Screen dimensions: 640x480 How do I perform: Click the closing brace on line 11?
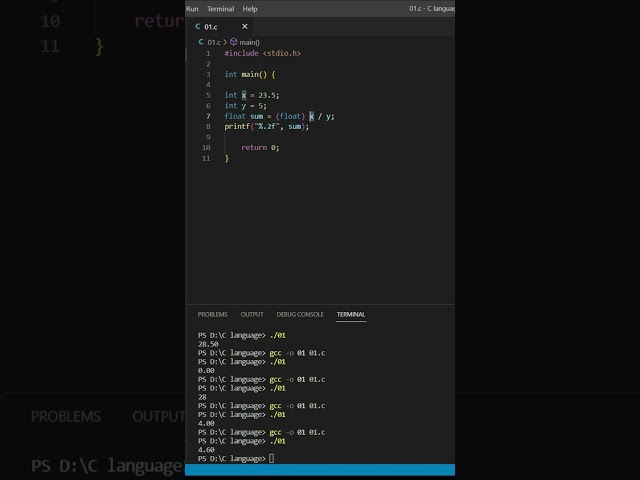(227, 158)
